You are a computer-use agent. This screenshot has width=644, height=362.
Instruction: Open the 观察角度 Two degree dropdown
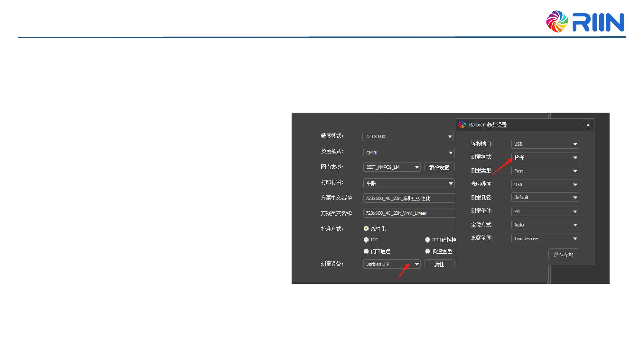pyautogui.click(x=545, y=238)
